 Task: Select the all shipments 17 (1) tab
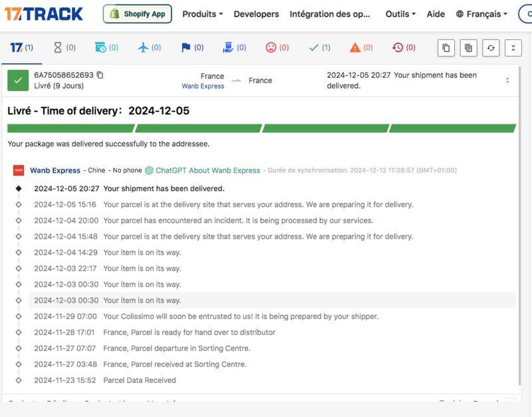coord(22,47)
